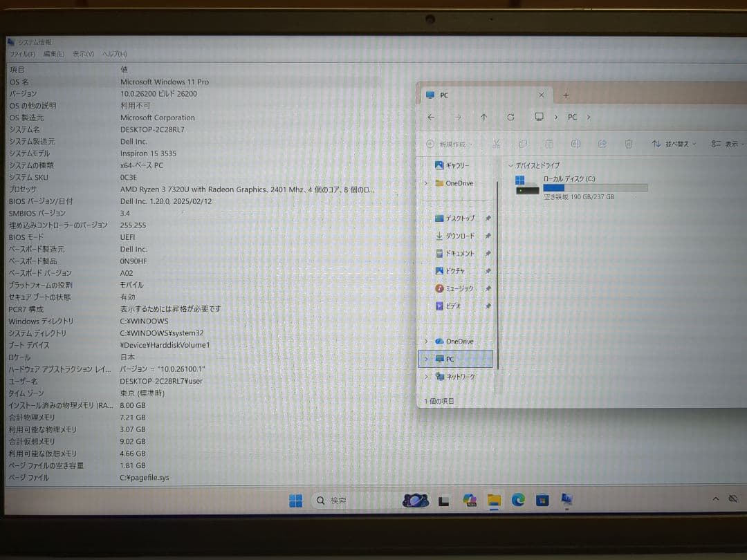
Task: Expand the upper OneDrive folder node
Action: (x=426, y=183)
